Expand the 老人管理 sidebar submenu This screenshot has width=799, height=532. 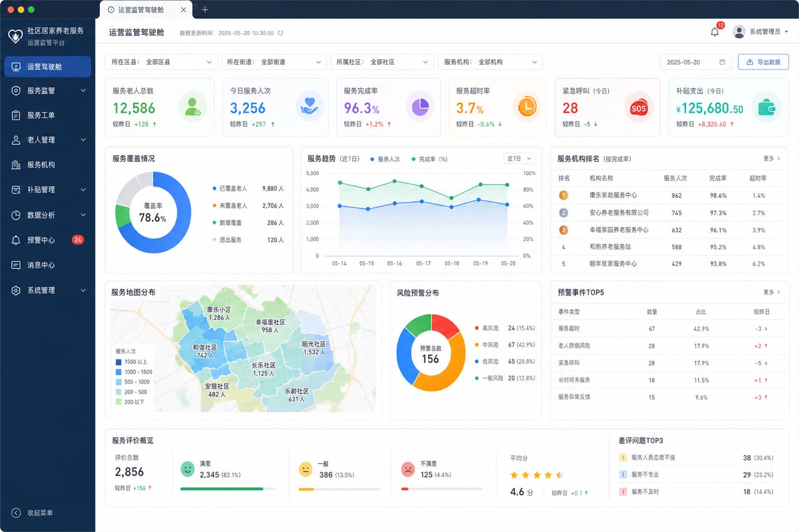tap(83, 140)
